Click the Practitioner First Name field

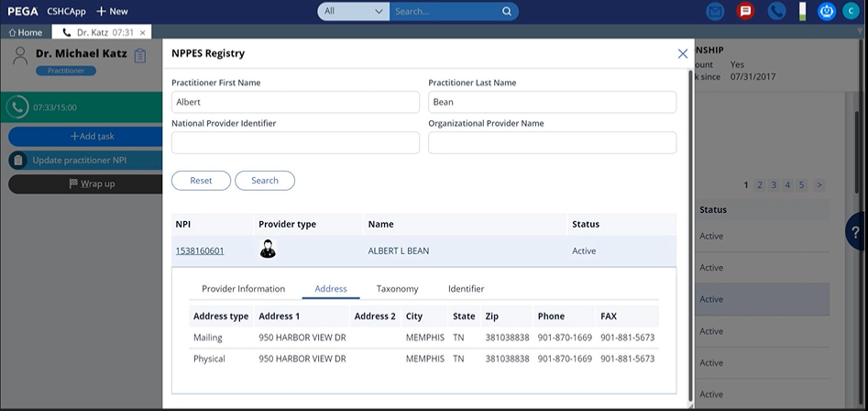[x=295, y=102]
